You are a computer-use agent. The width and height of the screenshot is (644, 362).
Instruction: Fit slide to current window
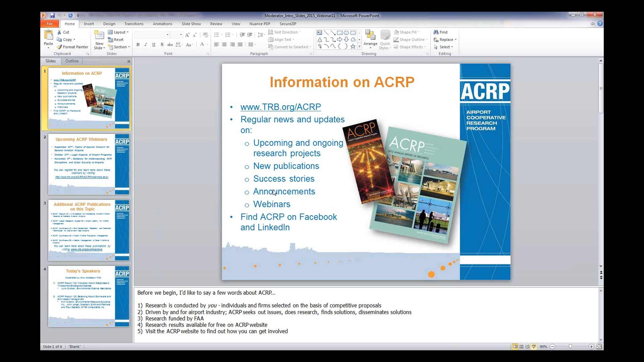point(599,347)
